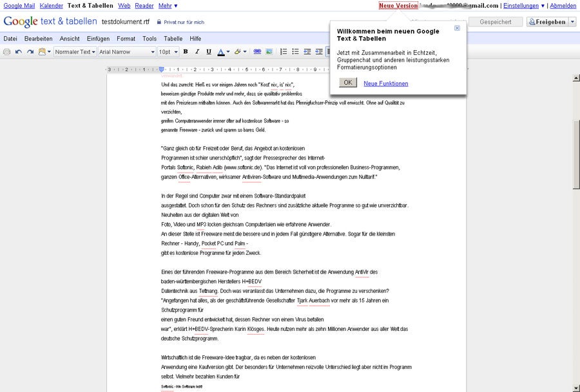Open Einstellungen settings link

[521, 6]
